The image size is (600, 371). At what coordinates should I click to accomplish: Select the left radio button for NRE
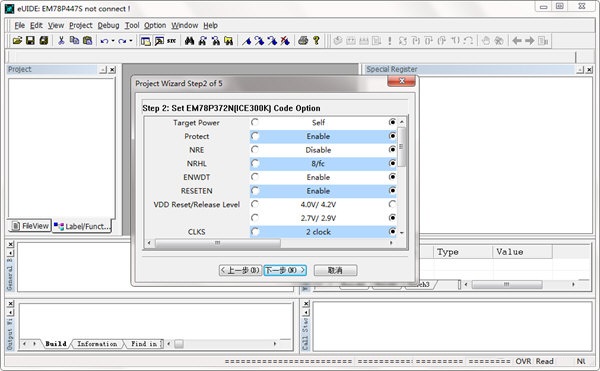[255, 149]
